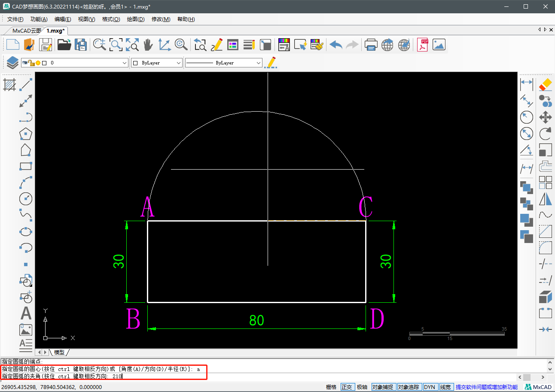Toggle layer lock icon in layer box

point(31,63)
